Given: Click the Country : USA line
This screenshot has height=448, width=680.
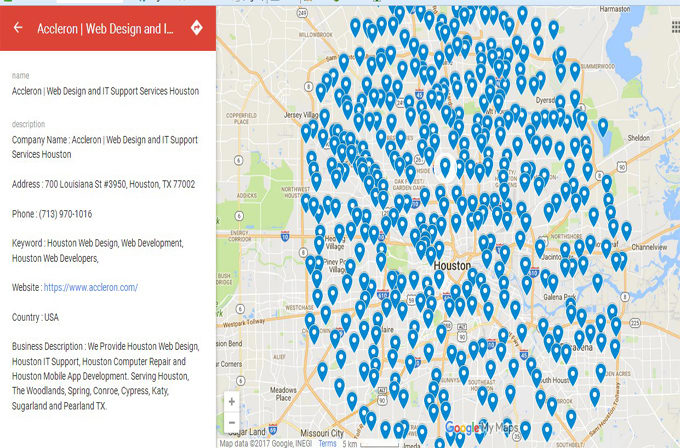Looking at the screenshot, I should [x=35, y=317].
